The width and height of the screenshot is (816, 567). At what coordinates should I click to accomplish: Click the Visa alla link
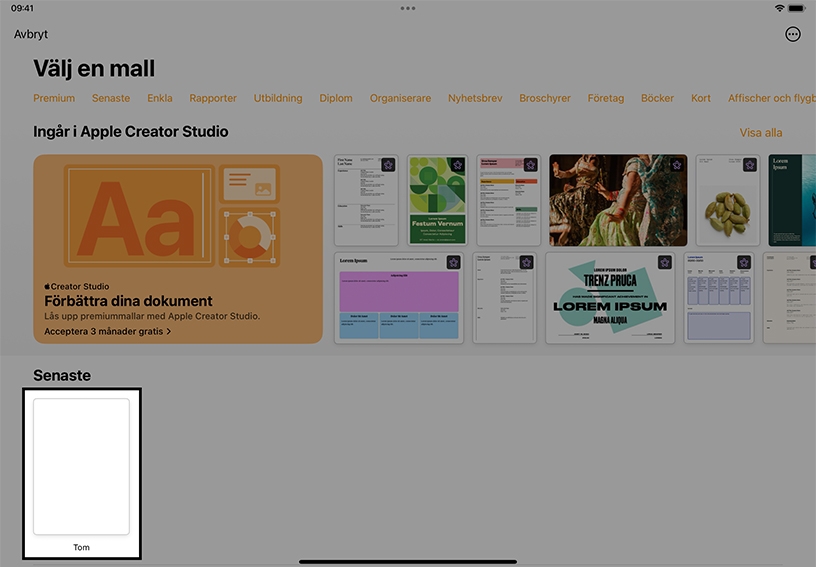pos(761,133)
